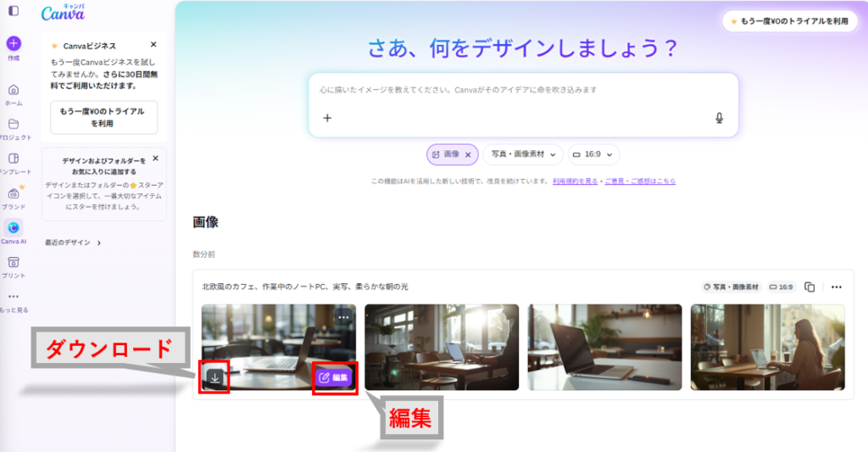Image resolution: width=868 pixels, height=452 pixels.
Task: Click the download icon on first image
Action: pyautogui.click(x=215, y=377)
